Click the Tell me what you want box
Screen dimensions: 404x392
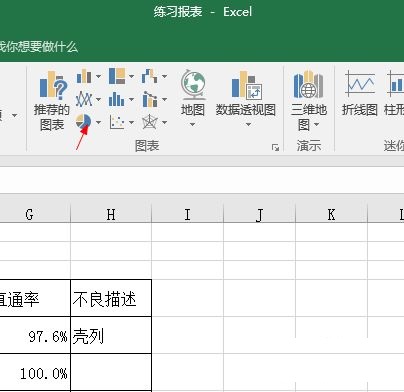click(39, 47)
